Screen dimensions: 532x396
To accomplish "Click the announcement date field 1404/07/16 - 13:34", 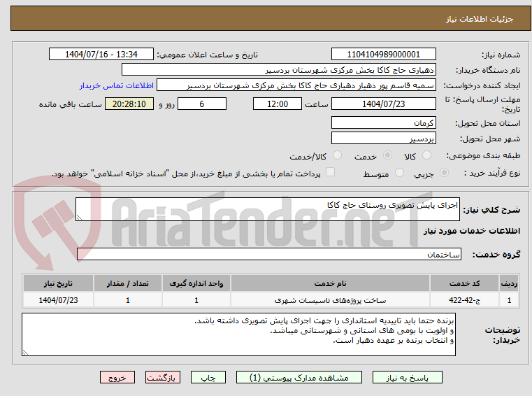I will (101, 55).
